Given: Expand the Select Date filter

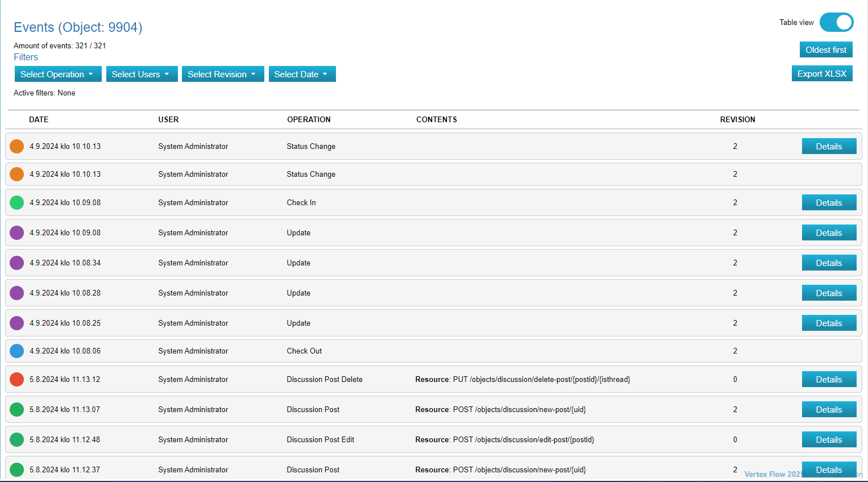Looking at the screenshot, I should pyautogui.click(x=302, y=74).
